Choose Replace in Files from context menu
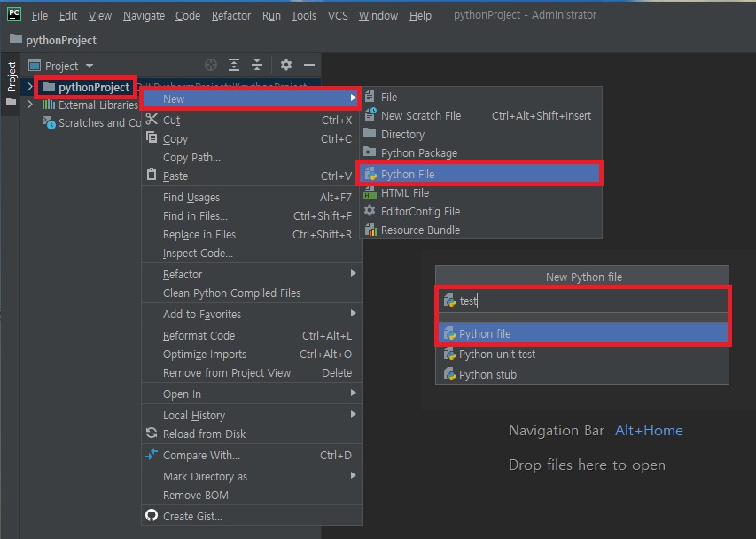756x539 pixels. click(252, 235)
